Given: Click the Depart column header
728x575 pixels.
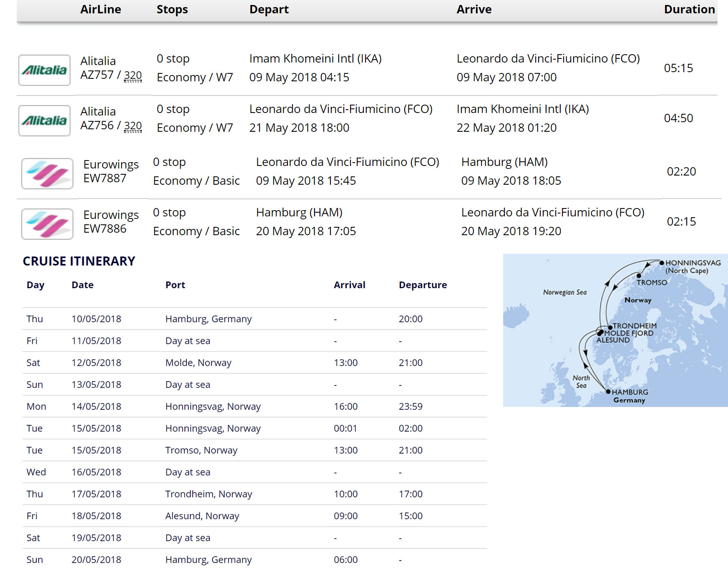Looking at the screenshot, I should (x=269, y=9).
